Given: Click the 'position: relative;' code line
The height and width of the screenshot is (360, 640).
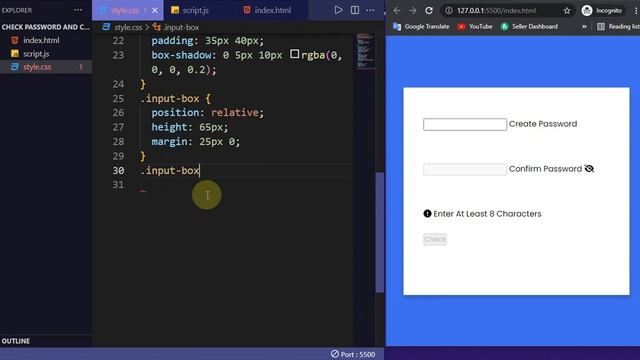Looking at the screenshot, I should (x=208, y=113).
